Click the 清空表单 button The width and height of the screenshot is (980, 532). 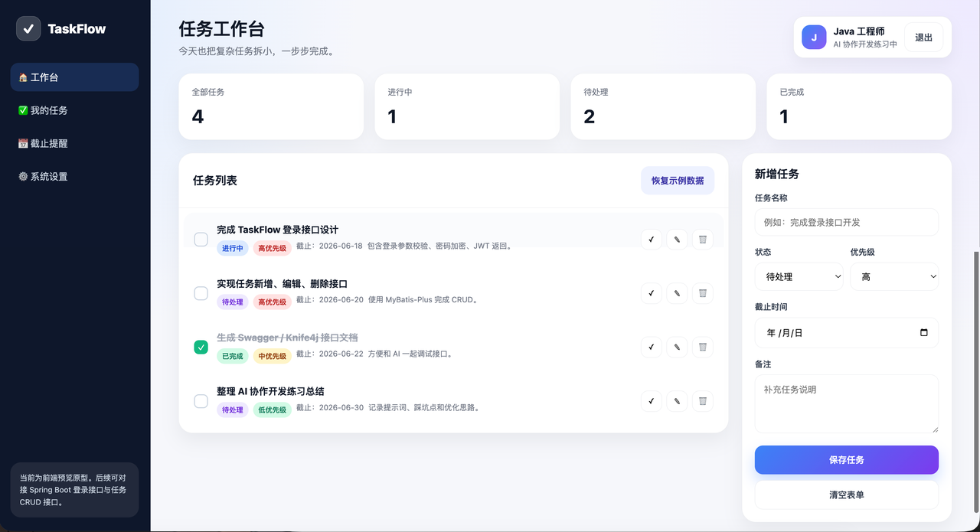click(x=847, y=494)
